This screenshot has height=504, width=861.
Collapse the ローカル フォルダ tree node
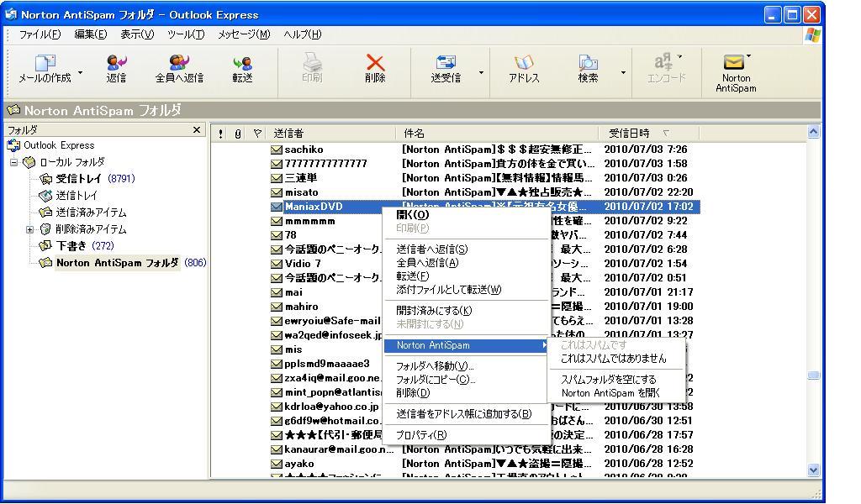click(14, 162)
